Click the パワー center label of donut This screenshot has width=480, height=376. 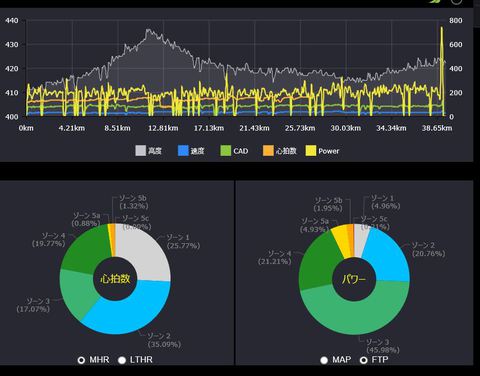point(354,279)
